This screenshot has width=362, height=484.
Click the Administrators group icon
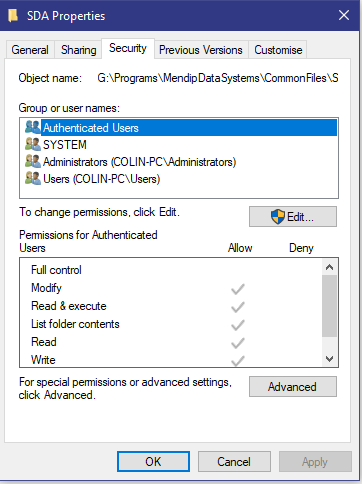[33, 161]
